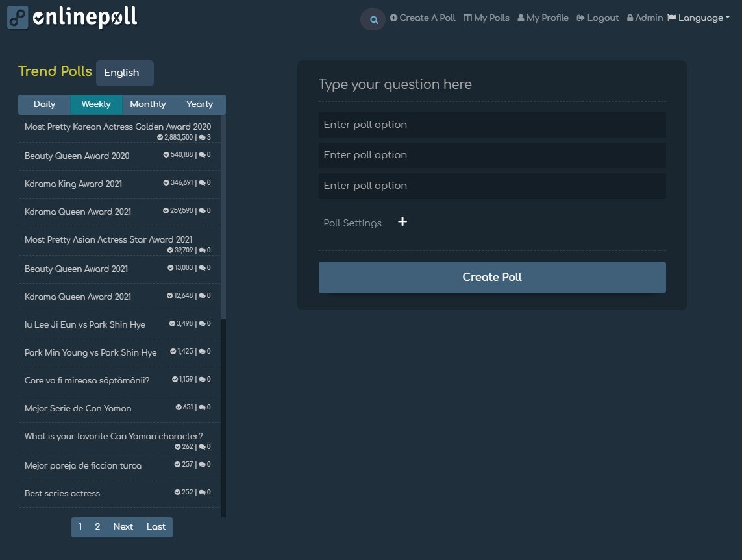This screenshot has width=742, height=560.
Task: Click the Language flag icon
Action: click(673, 18)
